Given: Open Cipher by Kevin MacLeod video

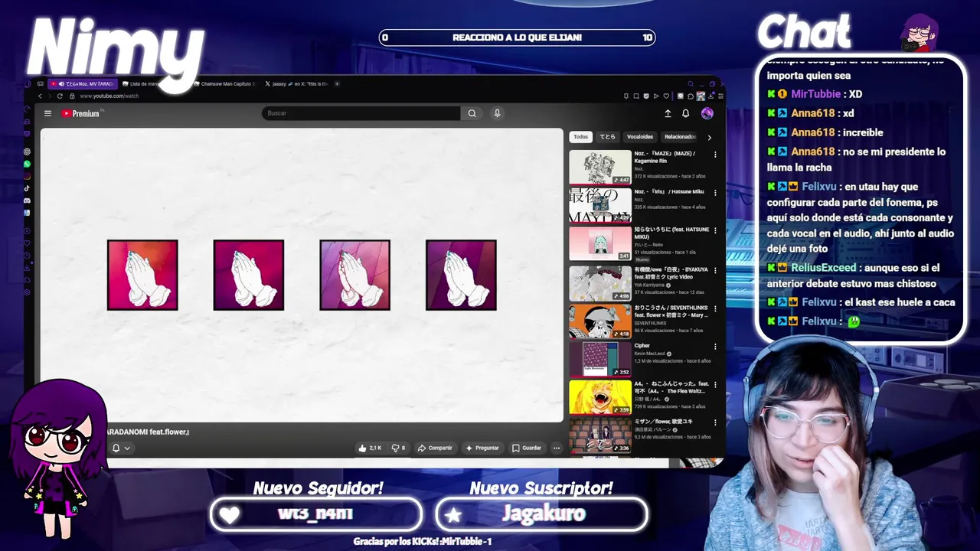Looking at the screenshot, I should pos(600,360).
